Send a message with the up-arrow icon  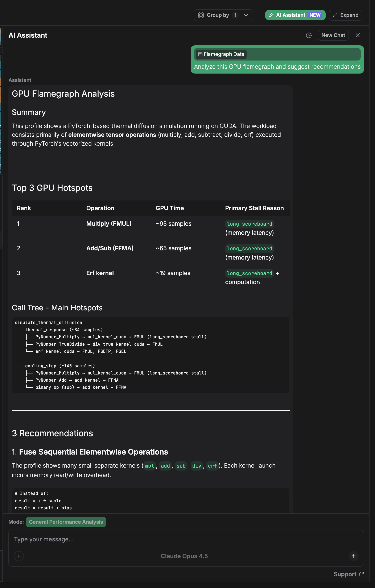[354, 556]
